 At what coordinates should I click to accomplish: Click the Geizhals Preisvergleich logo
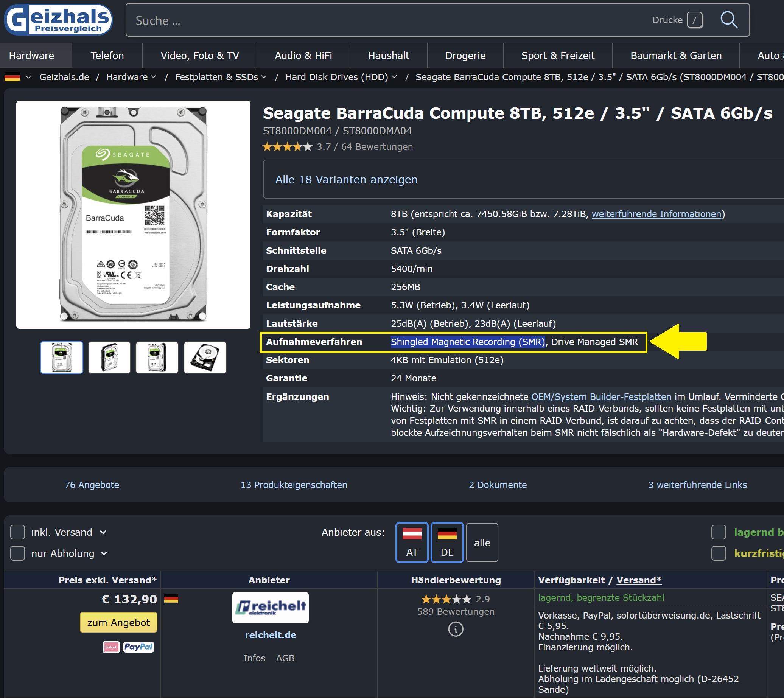coord(58,20)
